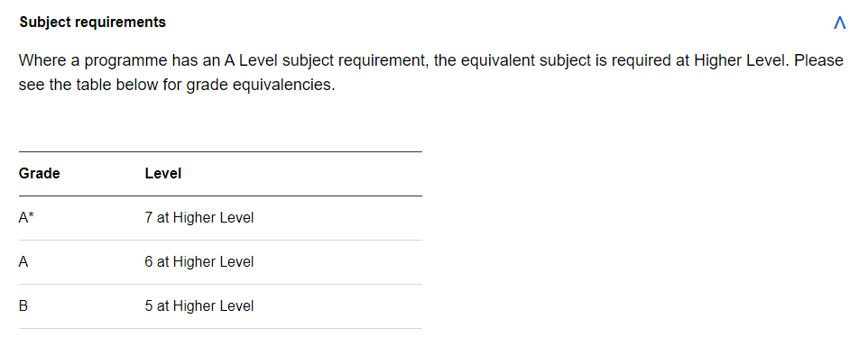Click the word 'Where' starting the paragraph

pos(42,60)
